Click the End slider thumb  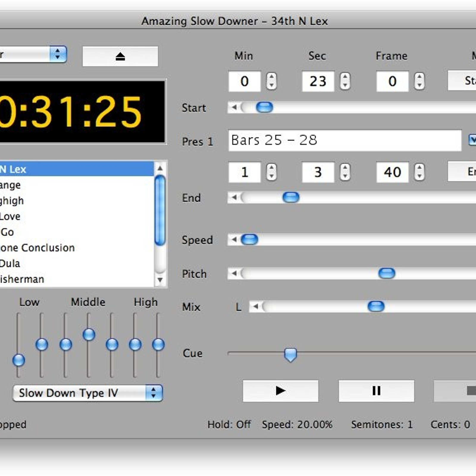tap(291, 197)
